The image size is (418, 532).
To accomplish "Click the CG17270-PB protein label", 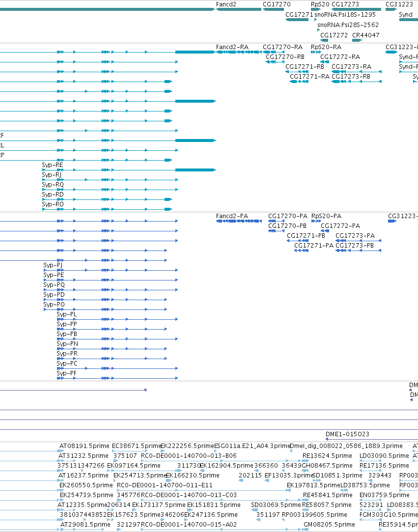I will [x=287, y=226].
